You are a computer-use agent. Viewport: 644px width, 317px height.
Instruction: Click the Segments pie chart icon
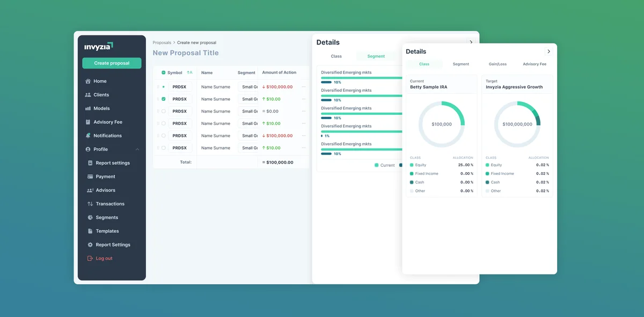[x=91, y=218]
